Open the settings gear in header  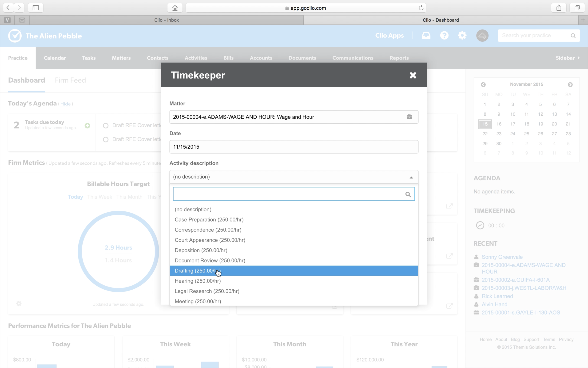(x=462, y=36)
